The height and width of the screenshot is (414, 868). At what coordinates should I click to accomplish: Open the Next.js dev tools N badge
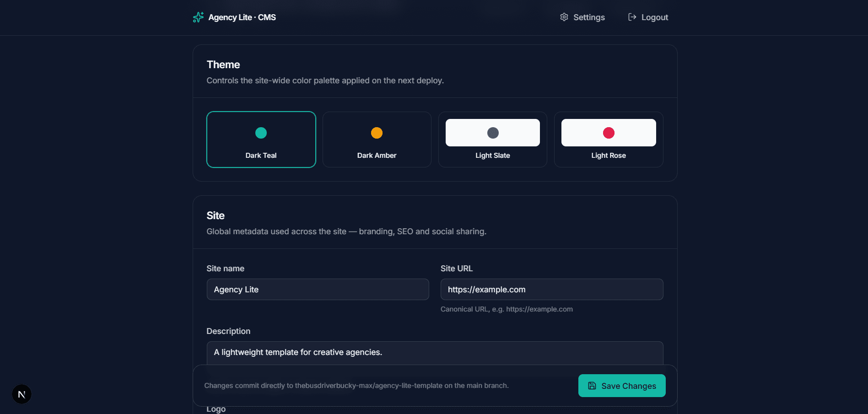[22, 394]
